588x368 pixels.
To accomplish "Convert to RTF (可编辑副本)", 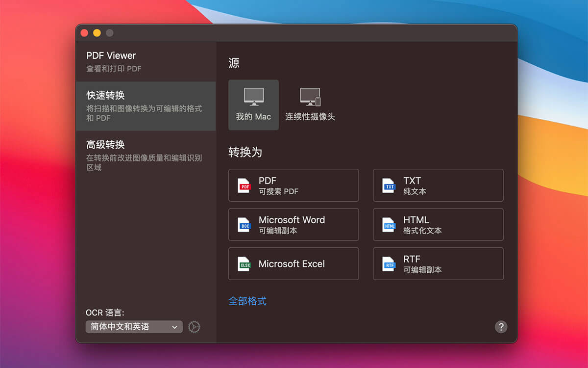I will (x=438, y=264).
